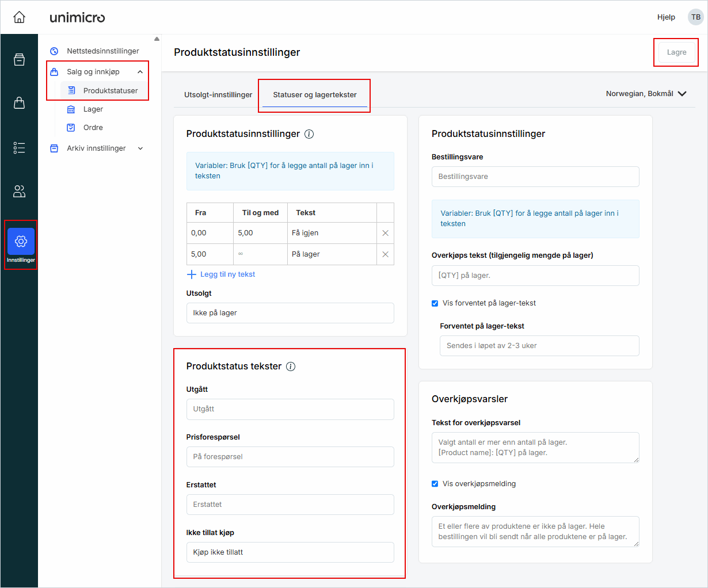The height and width of the screenshot is (588, 708).
Task: Open the archive box icon in left sidebar
Action: (x=19, y=59)
